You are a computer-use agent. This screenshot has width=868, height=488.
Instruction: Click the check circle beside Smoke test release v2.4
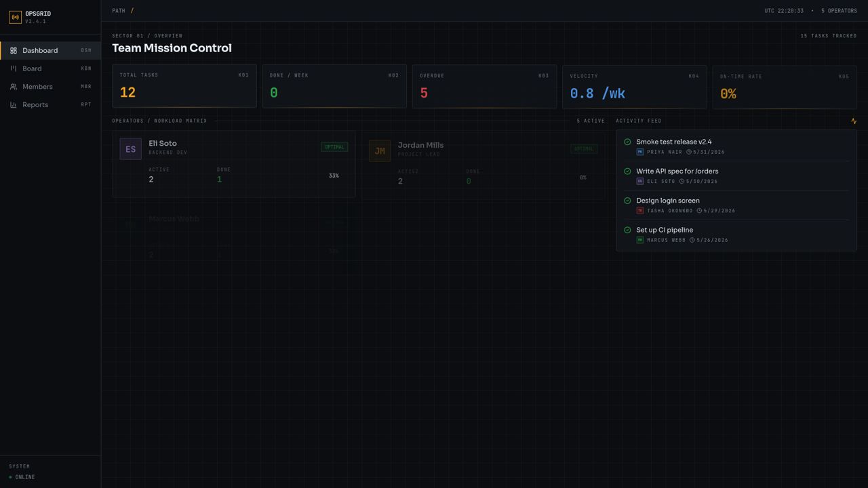tap(627, 142)
